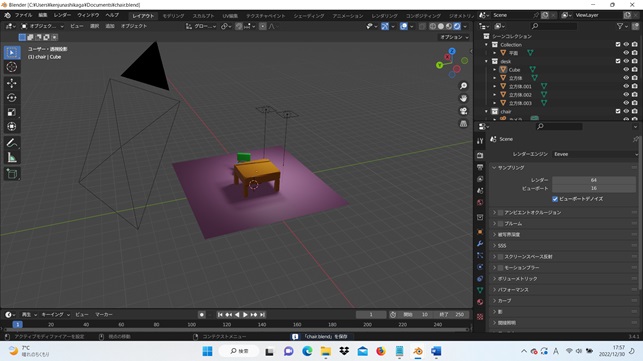
Task: Hide 立方体.003 with its eye icon
Action: point(626,103)
